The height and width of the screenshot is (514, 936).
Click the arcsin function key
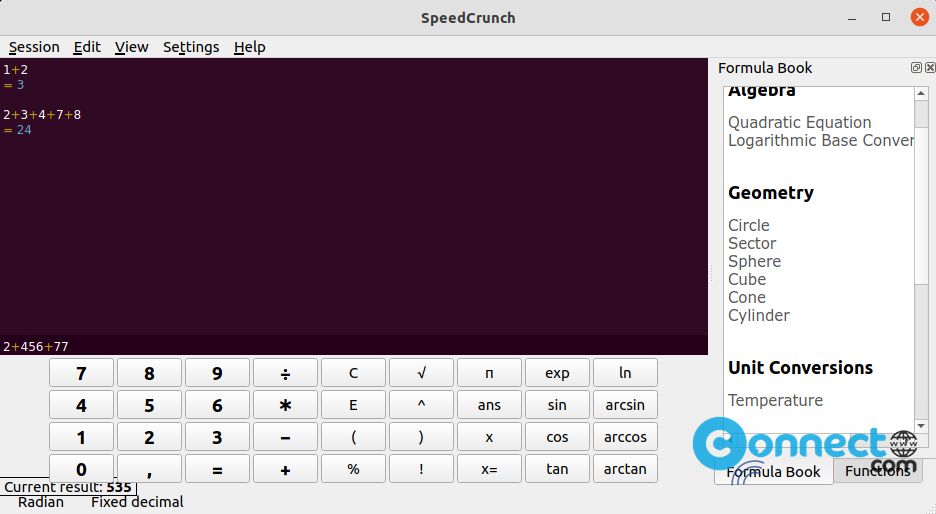pos(626,405)
